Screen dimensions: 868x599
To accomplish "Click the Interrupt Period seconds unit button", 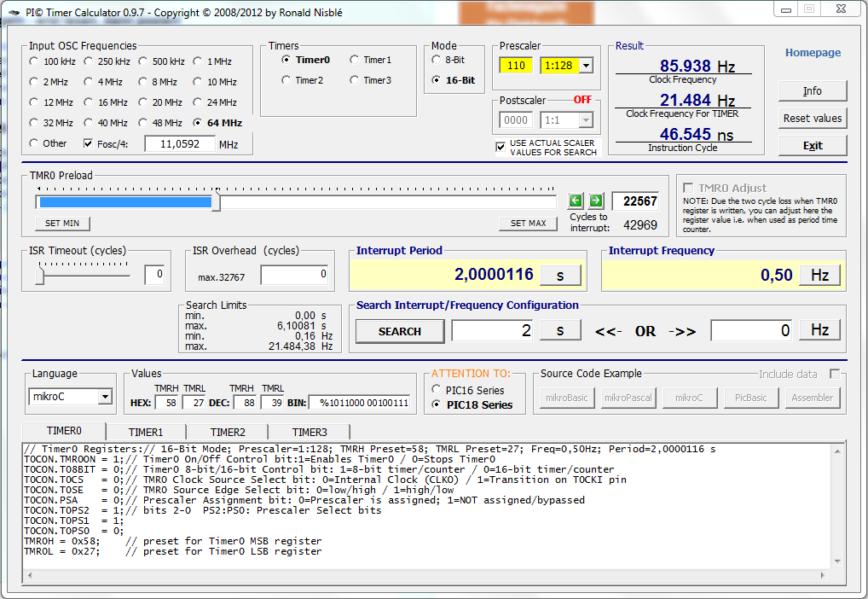I will [x=560, y=275].
